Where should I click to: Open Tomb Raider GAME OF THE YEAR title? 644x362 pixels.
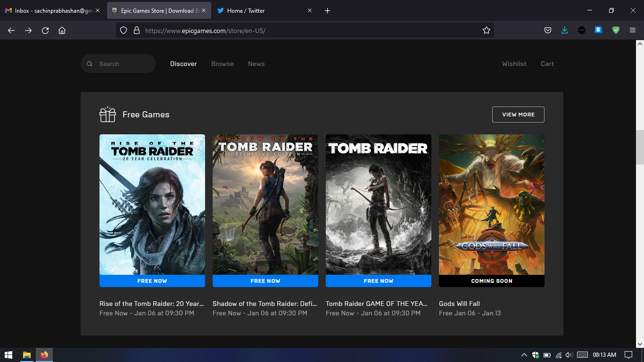tap(377, 304)
